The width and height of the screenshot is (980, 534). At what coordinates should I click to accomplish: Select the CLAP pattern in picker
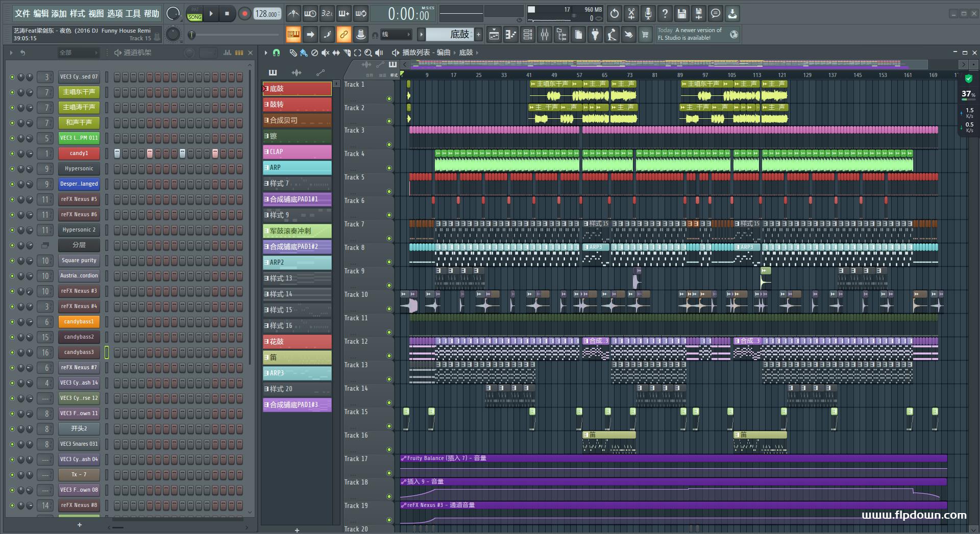coord(297,152)
